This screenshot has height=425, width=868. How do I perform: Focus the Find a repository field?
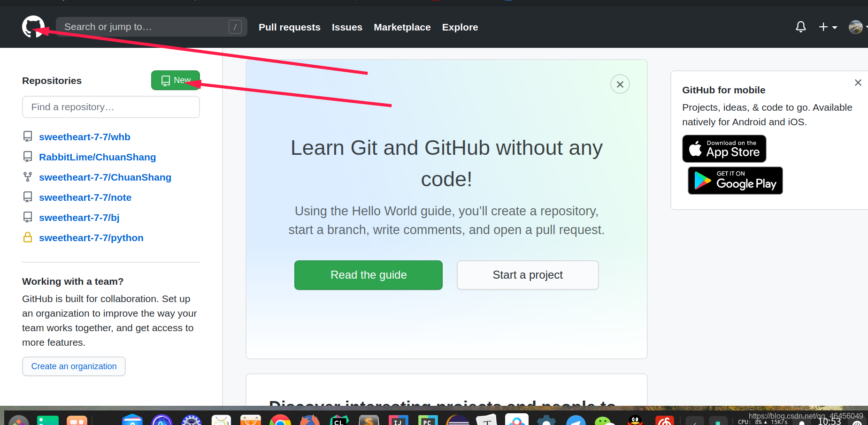pos(111,107)
